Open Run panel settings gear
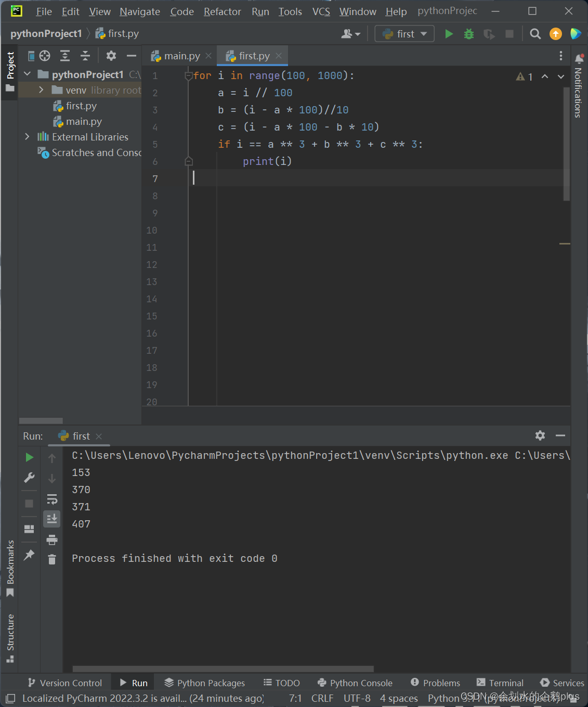 point(540,435)
